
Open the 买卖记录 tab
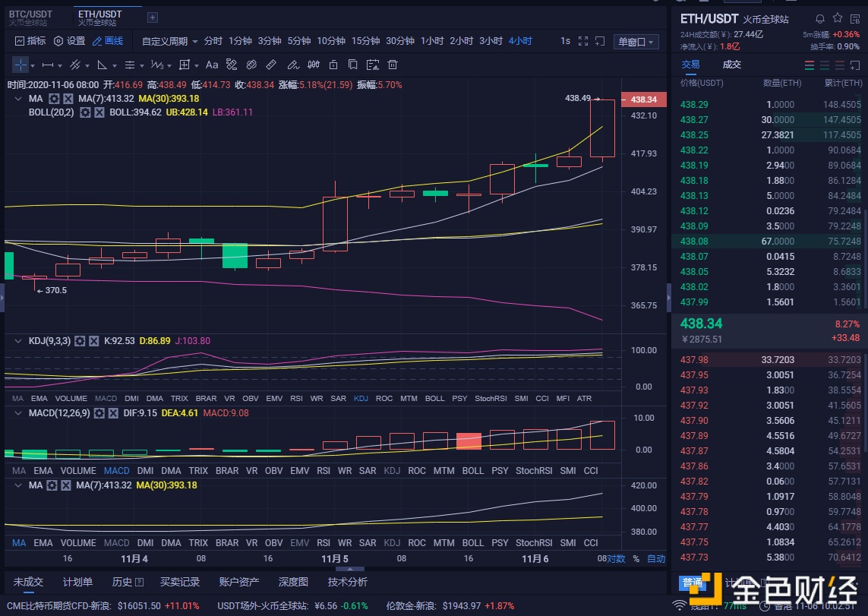click(180, 582)
